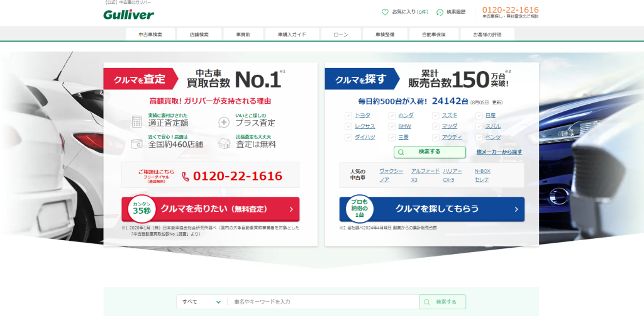
Task: Tick the ダイハツ checkbox
Action: click(x=348, y=137)
